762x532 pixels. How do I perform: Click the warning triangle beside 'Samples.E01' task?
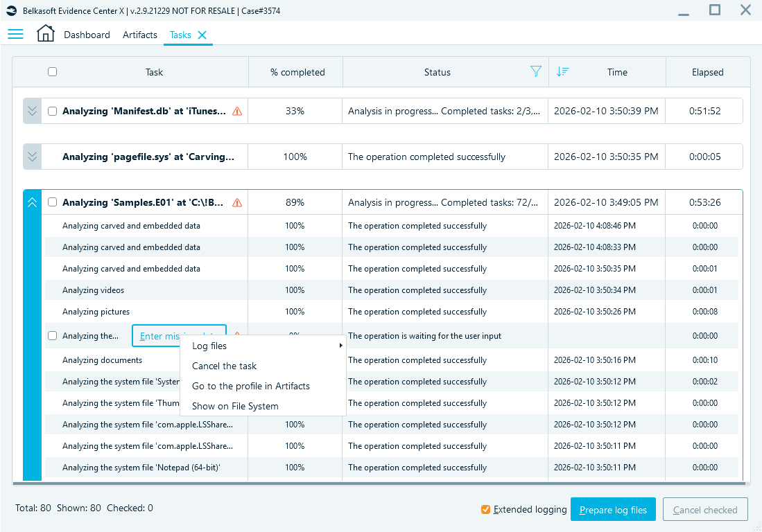236,202
